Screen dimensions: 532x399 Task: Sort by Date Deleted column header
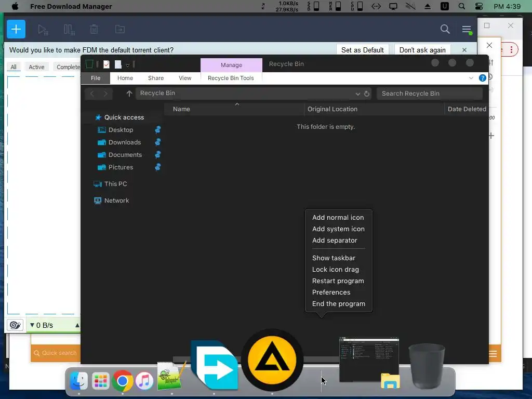click(x=467, y=109)
